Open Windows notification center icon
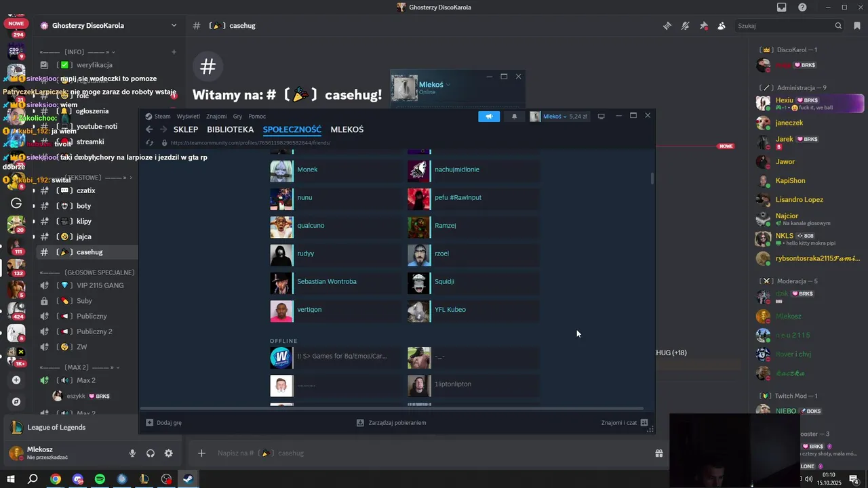Image resolution: width=868 pixels, height=488 pixels. [855, 480]
